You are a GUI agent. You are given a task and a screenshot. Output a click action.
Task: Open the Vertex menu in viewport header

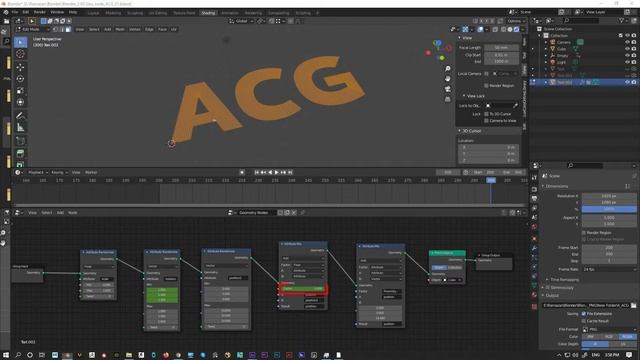click(x=135, y=29)
